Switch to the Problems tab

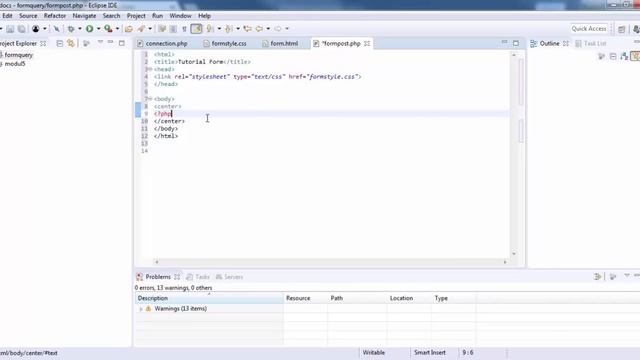158,277
